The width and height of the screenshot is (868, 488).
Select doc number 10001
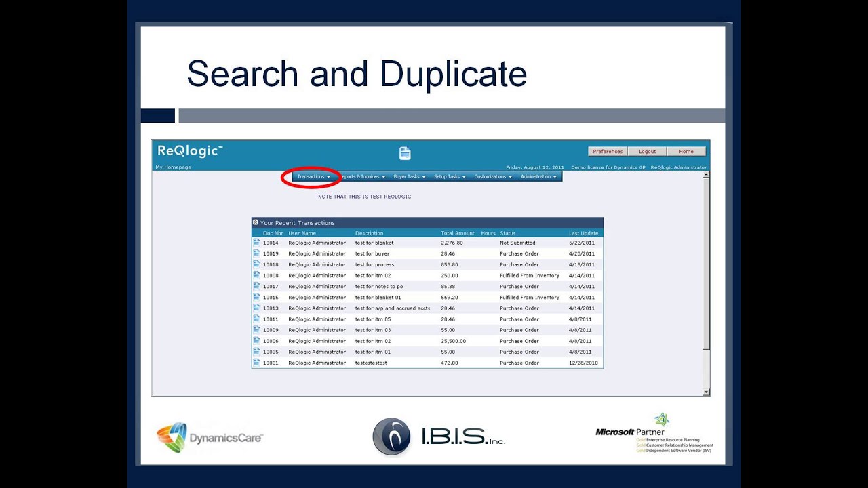pyautogui.click(x=271, y=363)
